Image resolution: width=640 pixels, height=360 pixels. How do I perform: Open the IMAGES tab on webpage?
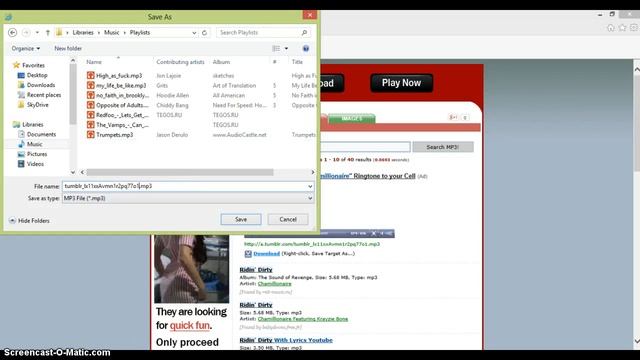[x=351, y=118]
